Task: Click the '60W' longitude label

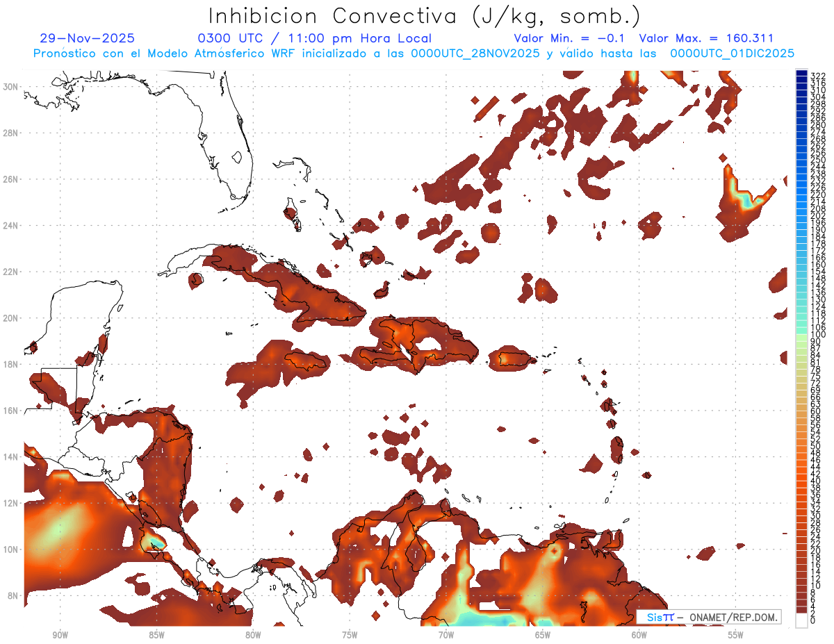Action: coord(639,635)
